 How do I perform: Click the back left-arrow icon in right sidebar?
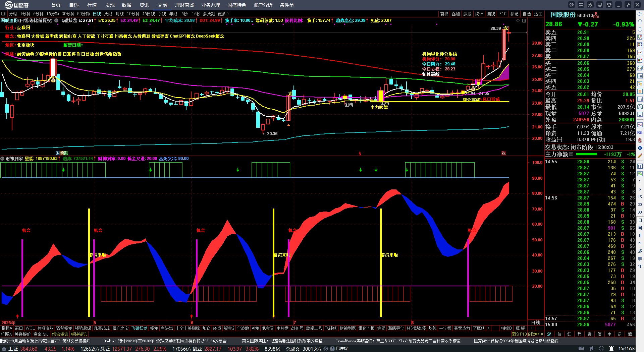tap(640, 14)
